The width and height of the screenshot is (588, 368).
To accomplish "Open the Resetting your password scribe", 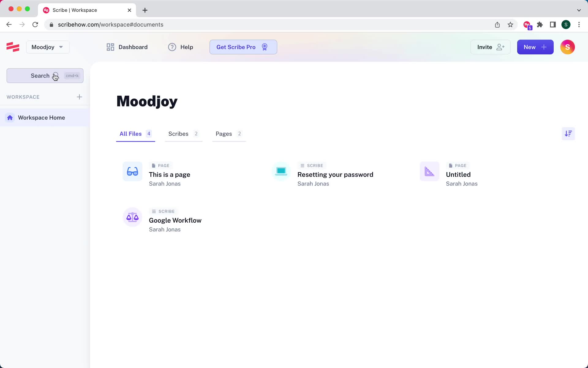I will coord(335,175).
